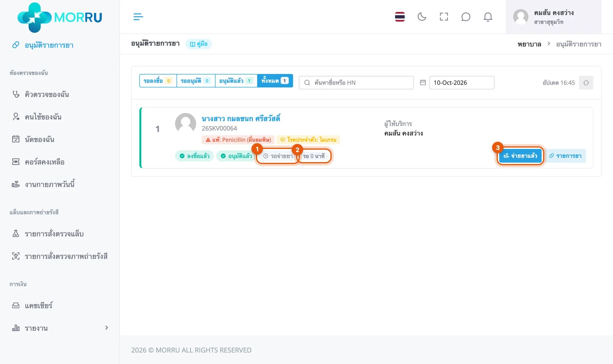The image size is (613, 364).
Task: Select the รออนุมัติ tab
Action: pos(196,81)
